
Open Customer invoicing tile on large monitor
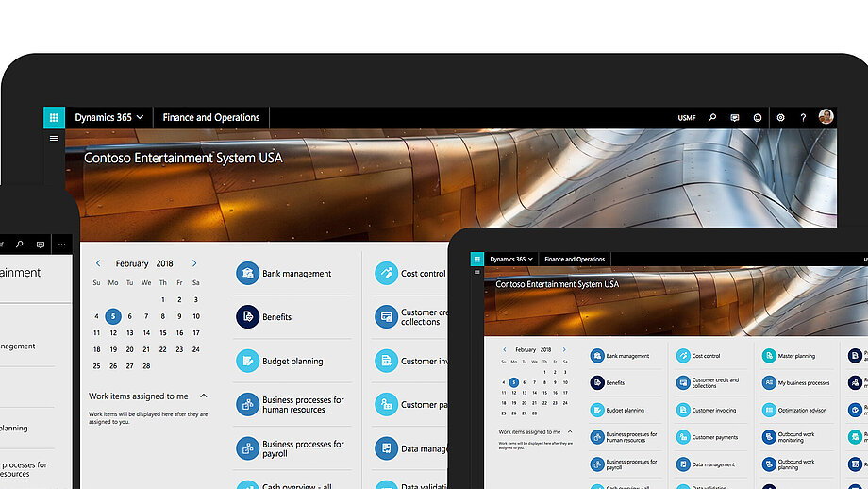coord(409,361)
